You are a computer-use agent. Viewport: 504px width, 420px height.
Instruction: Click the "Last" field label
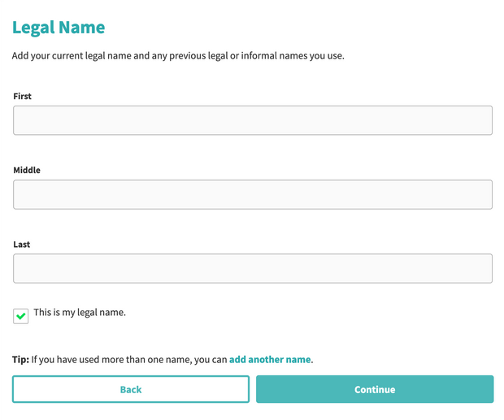(23, 244)
